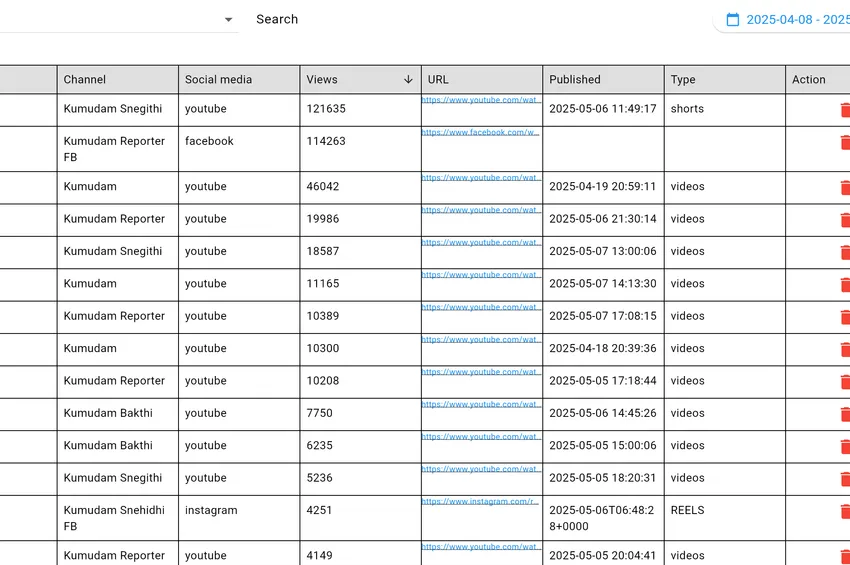Delete the row with 6235 views
This screenshot has height=565, width=850.
pos(845,447)
